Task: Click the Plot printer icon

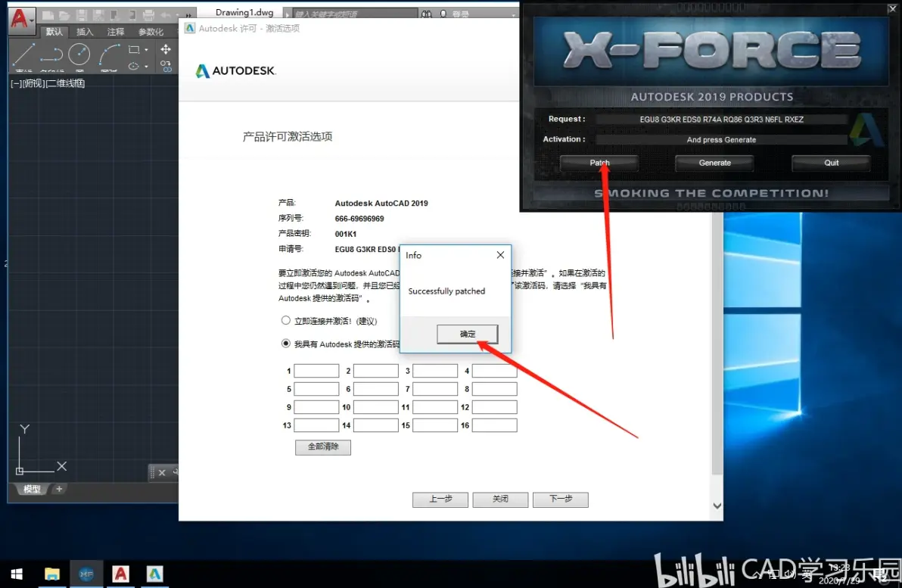Action: pos(149,14)
